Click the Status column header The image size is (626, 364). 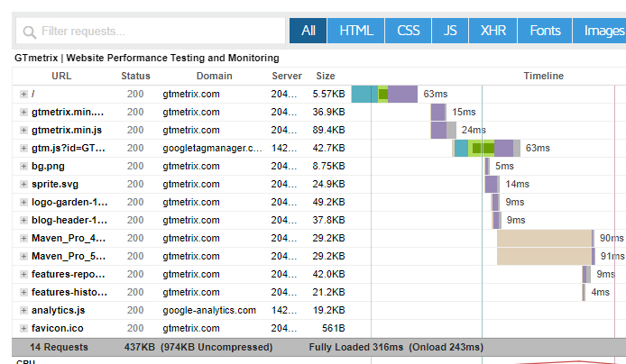point(135,76)
